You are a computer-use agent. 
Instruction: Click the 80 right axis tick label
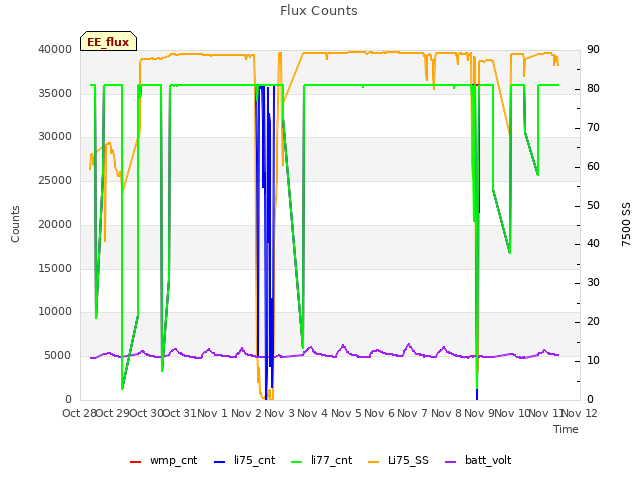coord(593,89)
